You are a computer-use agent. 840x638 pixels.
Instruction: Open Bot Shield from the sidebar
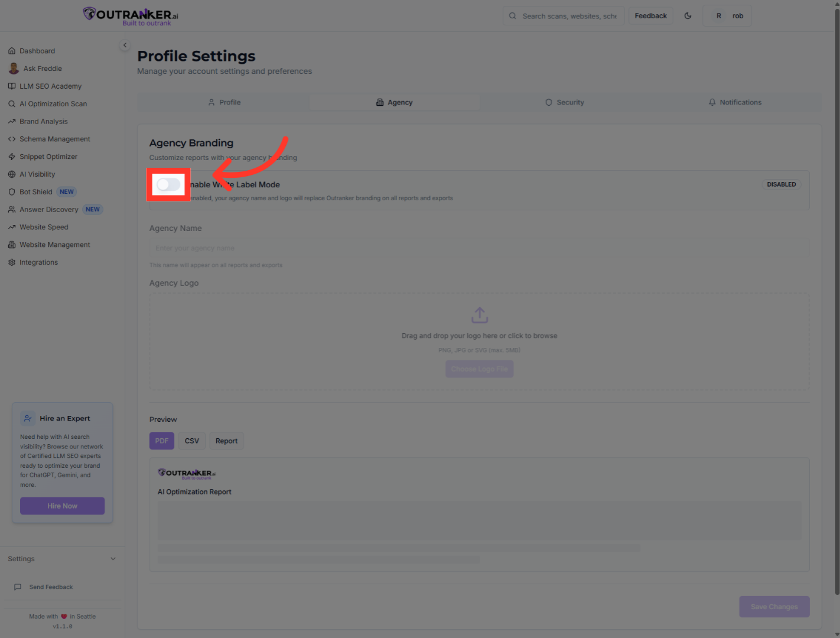click(x=35, y=191)
